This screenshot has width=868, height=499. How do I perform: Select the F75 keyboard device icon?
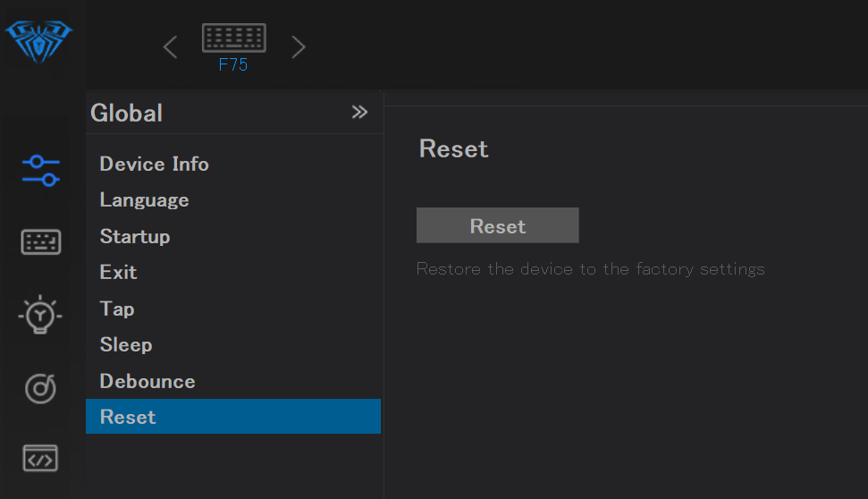233,46
